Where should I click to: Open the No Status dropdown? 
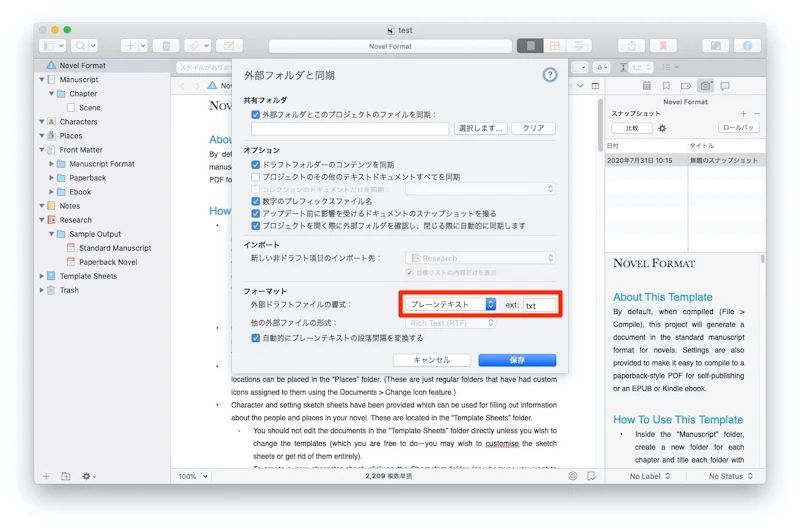pos(731,476)
